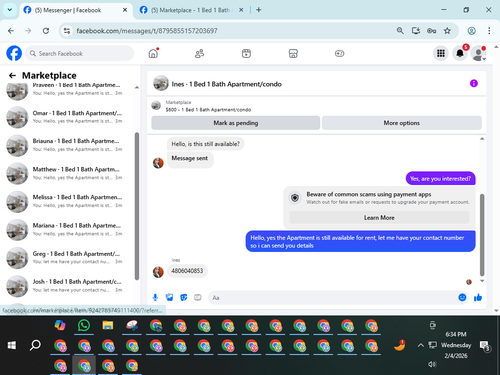The width and height of the screenshot is (500, 375).
Task: Attach a file using the photo icon
Action: click(170, 297)
